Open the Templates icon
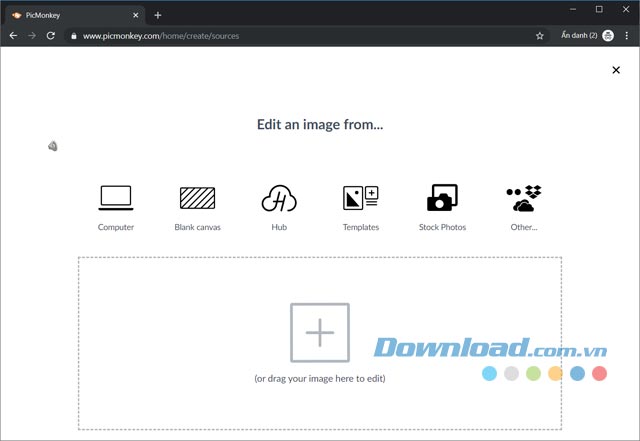The image size is (640, 441). (x=361, y=198)
